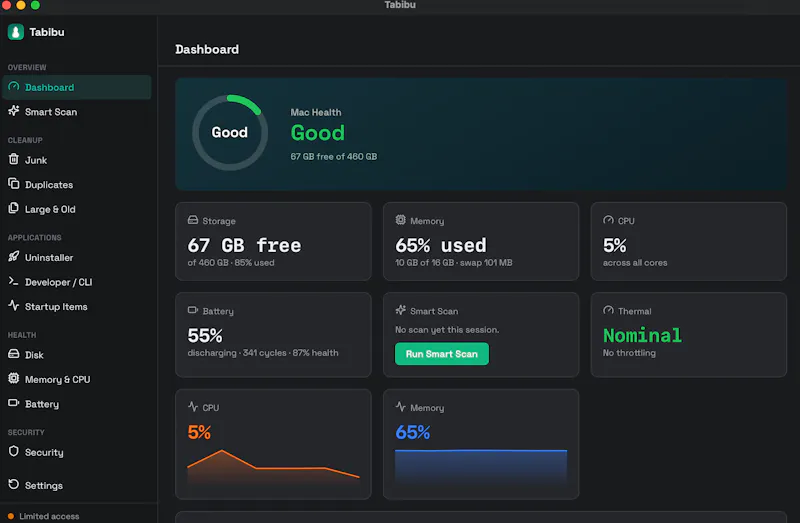Open the Dashboard section
The image size is (800, 523).
pos(77,87)
